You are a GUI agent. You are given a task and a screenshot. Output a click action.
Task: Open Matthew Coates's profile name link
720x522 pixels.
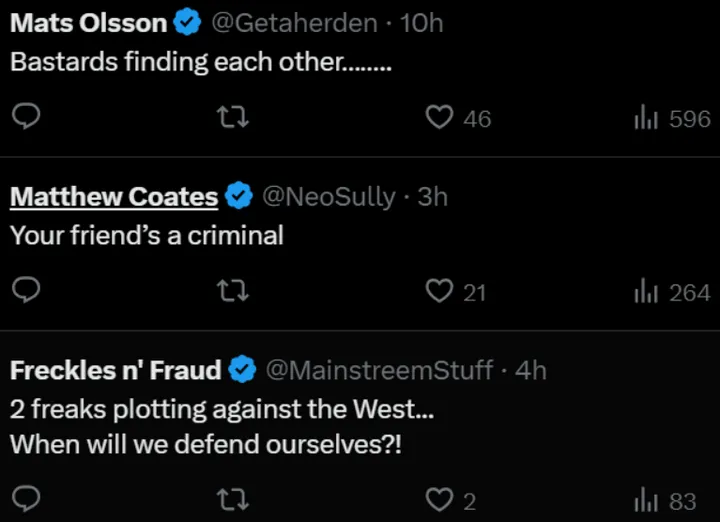(114, 197)
